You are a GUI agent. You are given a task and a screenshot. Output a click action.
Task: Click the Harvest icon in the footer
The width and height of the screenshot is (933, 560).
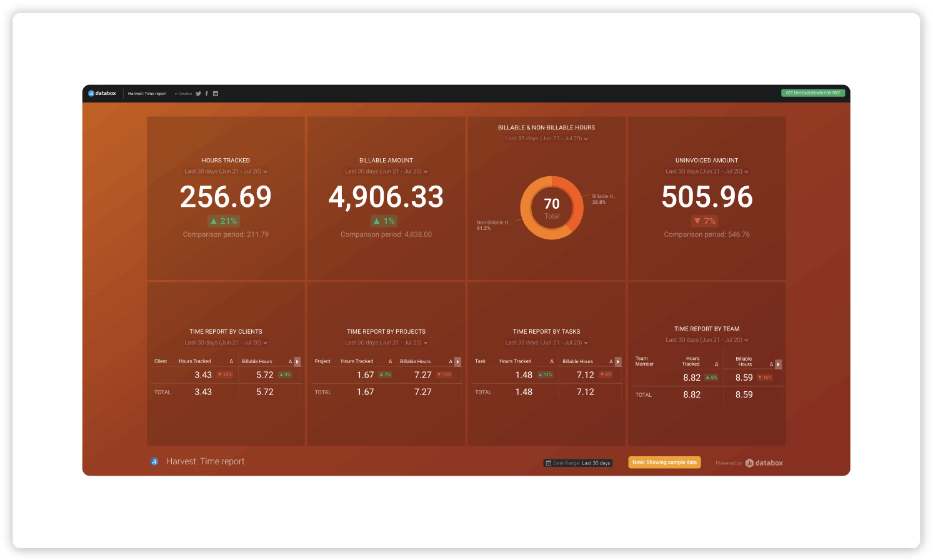(154, 461)
